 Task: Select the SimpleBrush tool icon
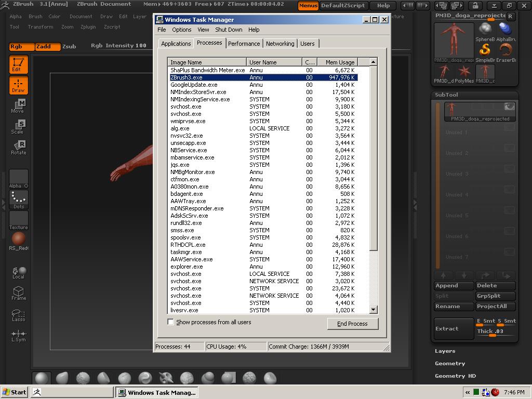[x=485, y=52]
